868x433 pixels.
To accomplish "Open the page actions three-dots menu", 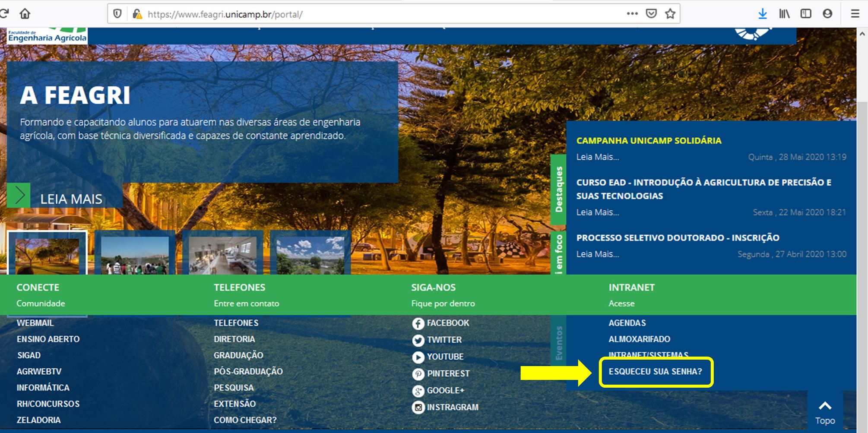I will click(632, 14).
